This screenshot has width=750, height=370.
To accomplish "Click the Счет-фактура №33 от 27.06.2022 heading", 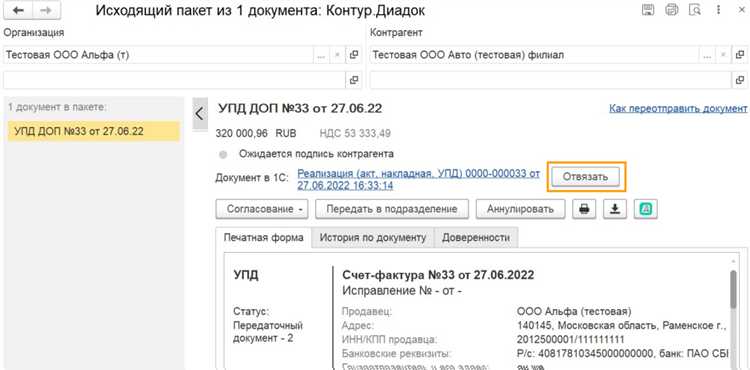I will (438, 275).
